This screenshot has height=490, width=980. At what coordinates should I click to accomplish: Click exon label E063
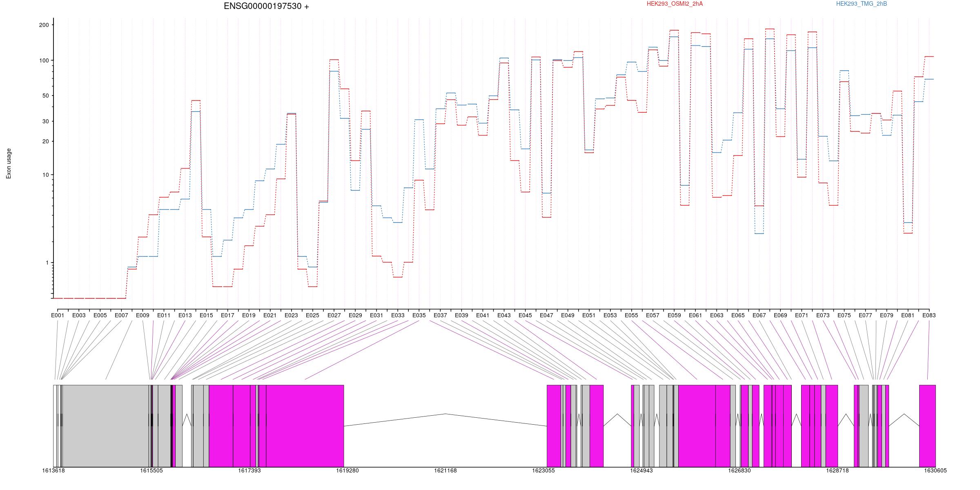click(717, 315)
